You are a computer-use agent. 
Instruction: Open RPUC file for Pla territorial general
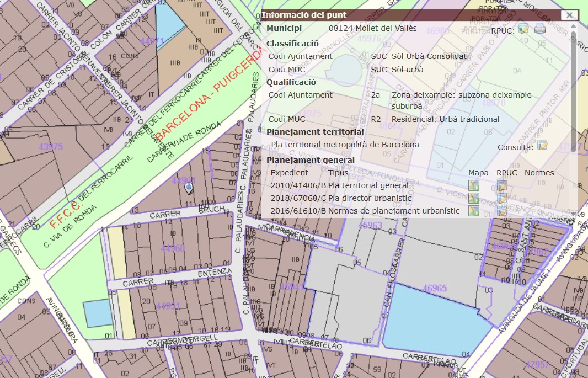(502, 185)
